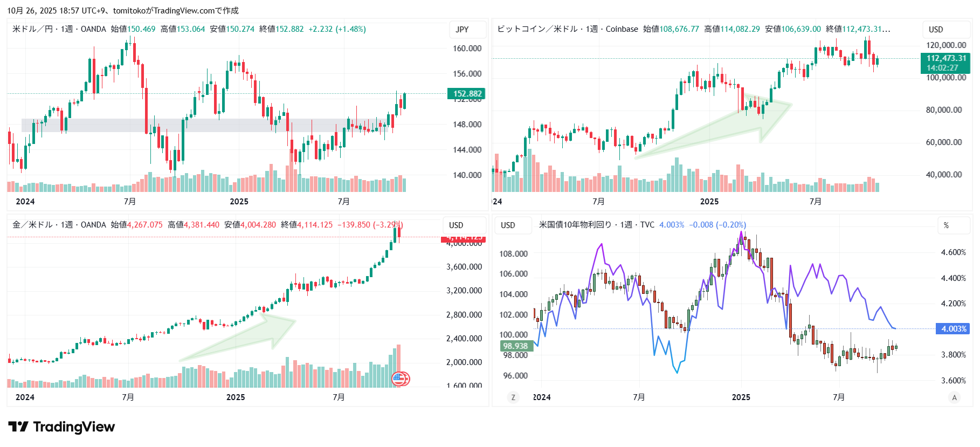The width and height of the screenshot is (980, 447).
Task: Click the TradingView logo
Action: (x=61, y=427)
